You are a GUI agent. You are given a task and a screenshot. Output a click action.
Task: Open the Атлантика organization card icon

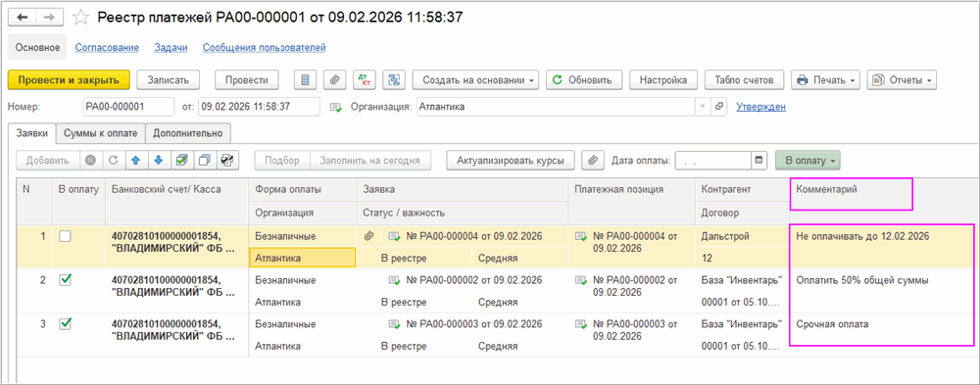coord(718,107)
